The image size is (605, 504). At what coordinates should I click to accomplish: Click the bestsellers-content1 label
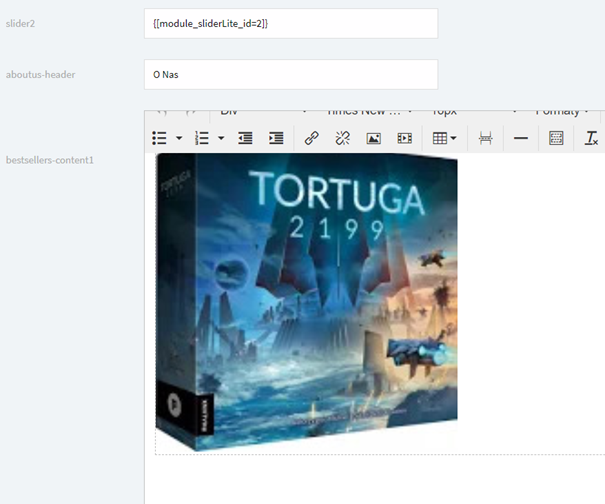pos(49,160)
